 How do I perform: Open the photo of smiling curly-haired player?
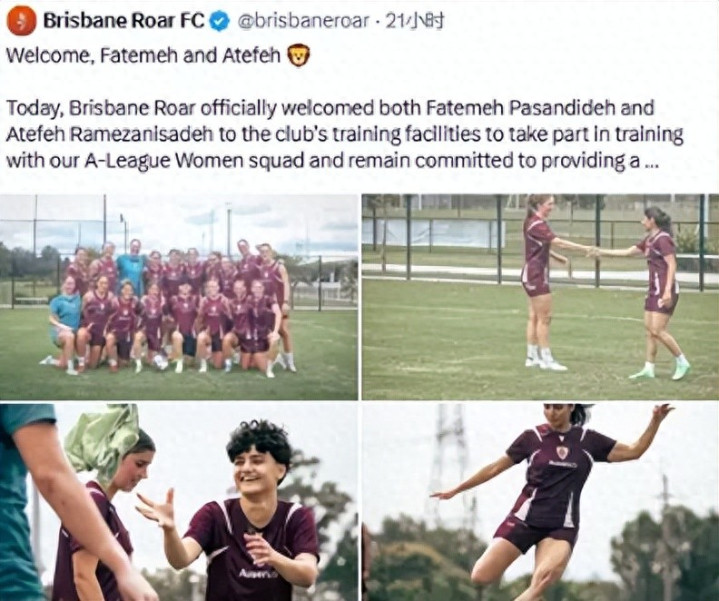pyautogui.click(x=179, y=502)
